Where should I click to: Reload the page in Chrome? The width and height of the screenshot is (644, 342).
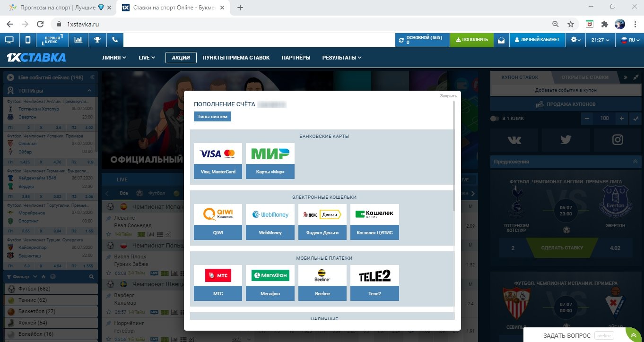[x=41, y=24]
